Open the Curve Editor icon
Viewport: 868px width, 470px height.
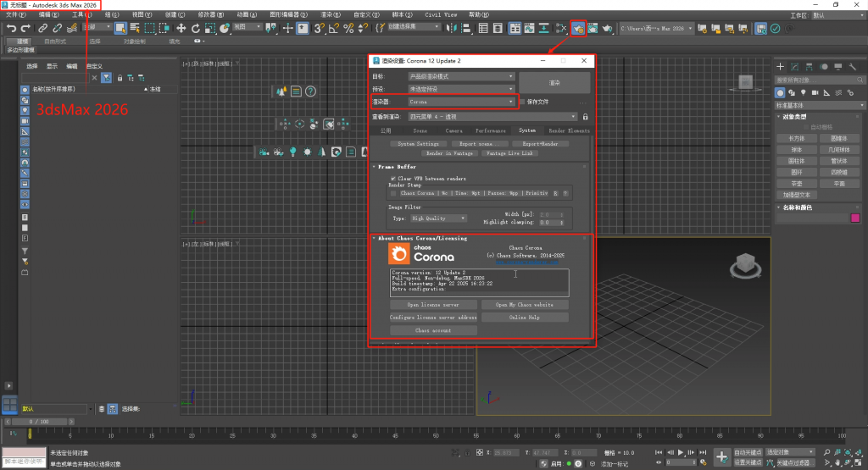[529, 28]
